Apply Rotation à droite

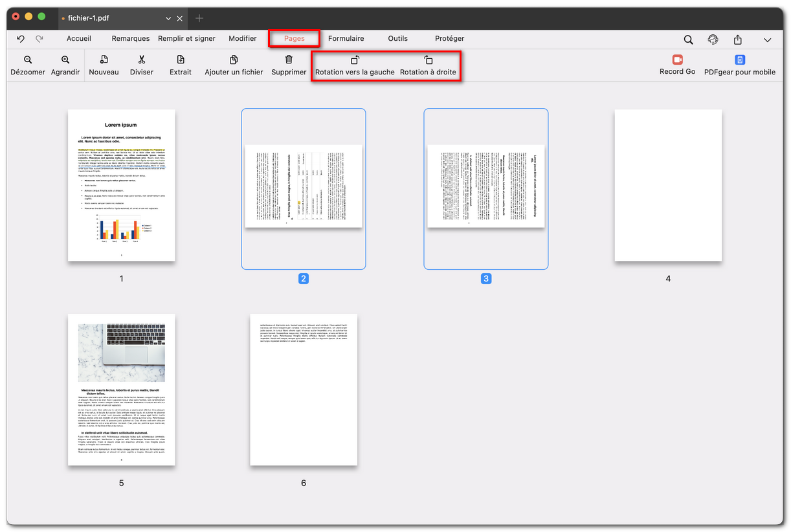tap(429, 65)
